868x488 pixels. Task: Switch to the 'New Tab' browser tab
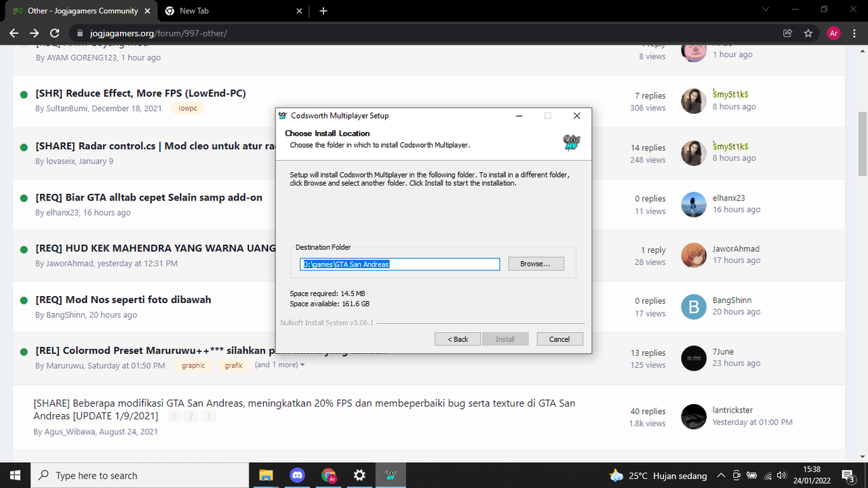pos(235,11)
